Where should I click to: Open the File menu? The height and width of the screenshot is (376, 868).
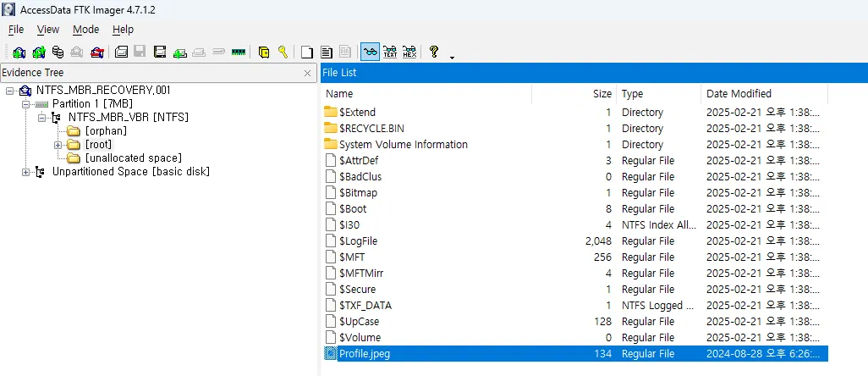coord(16,30)
